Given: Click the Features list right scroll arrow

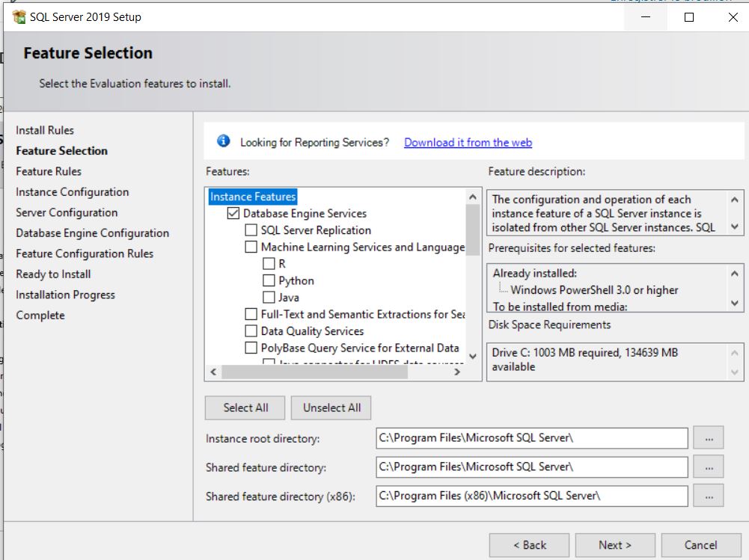Looking at the screenshot, I should (457, 372).
